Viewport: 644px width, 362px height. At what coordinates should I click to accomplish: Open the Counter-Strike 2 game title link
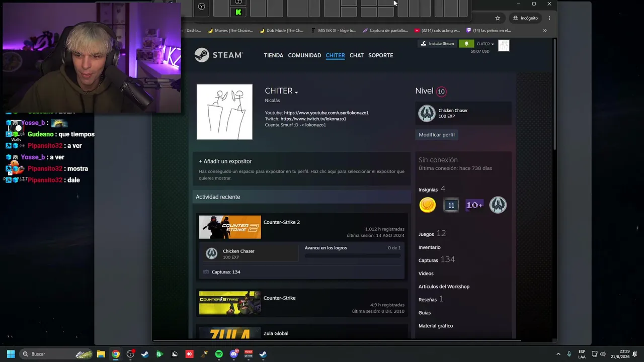click(282, 222)
